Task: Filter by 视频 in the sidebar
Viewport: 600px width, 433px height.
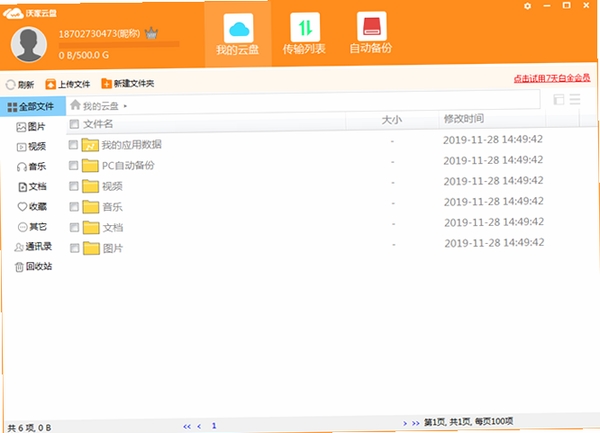Action: click(31, 147)
